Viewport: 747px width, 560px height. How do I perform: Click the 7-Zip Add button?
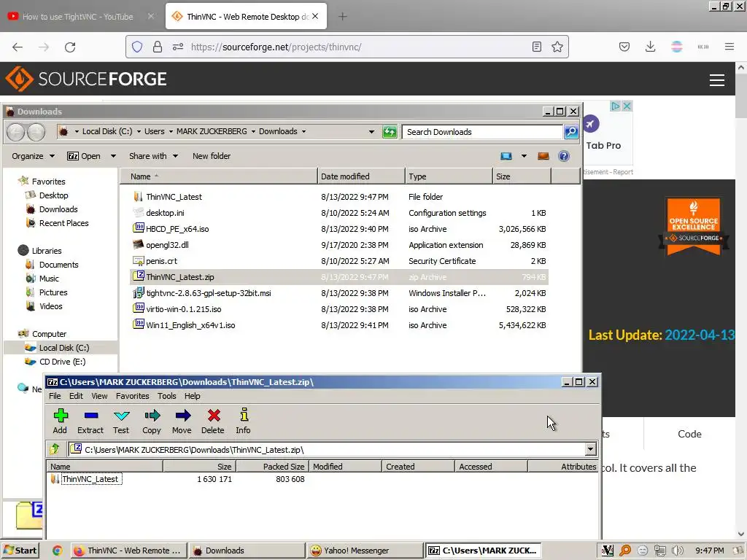pos(60,421)
